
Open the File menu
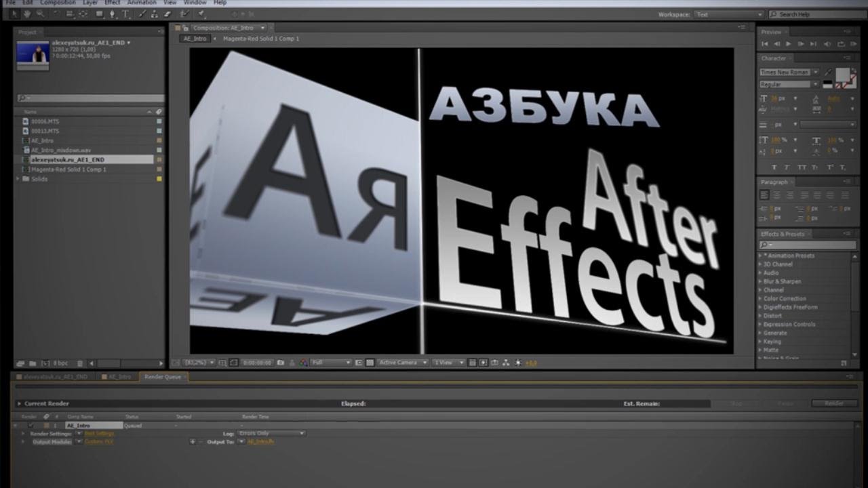pyautogui.click(x=10, y=3)
